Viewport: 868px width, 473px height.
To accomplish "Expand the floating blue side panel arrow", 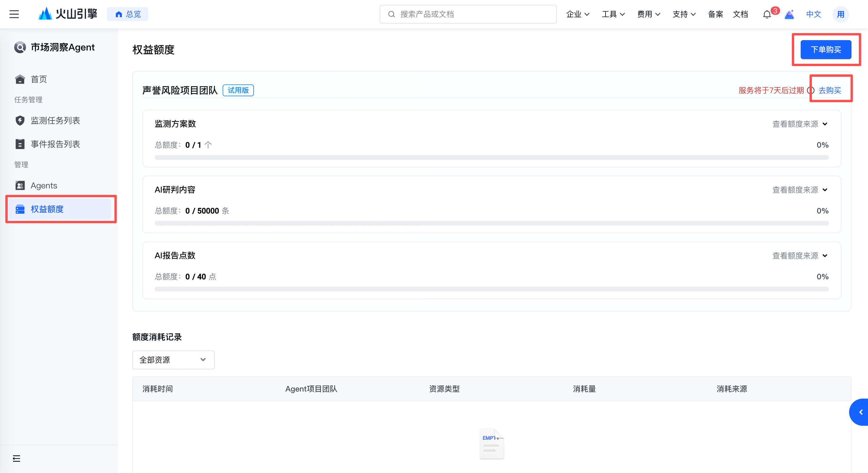I will (x=860, y=412).
